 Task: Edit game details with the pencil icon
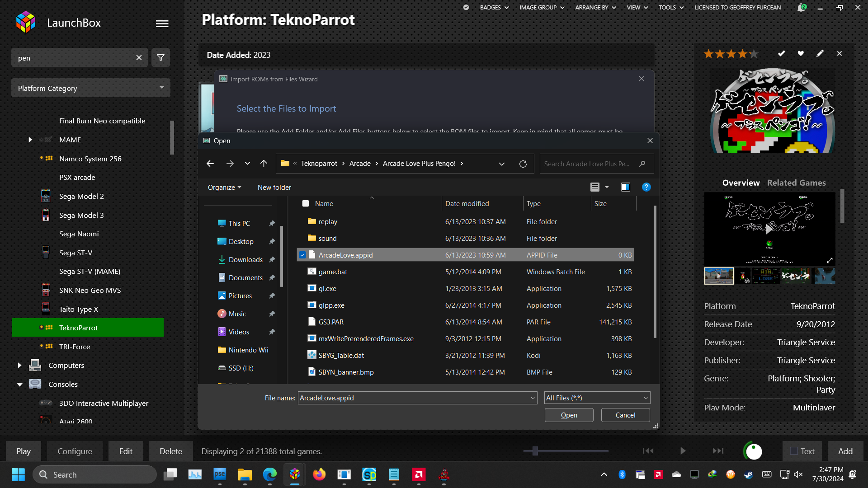click(x=820, y=53)
